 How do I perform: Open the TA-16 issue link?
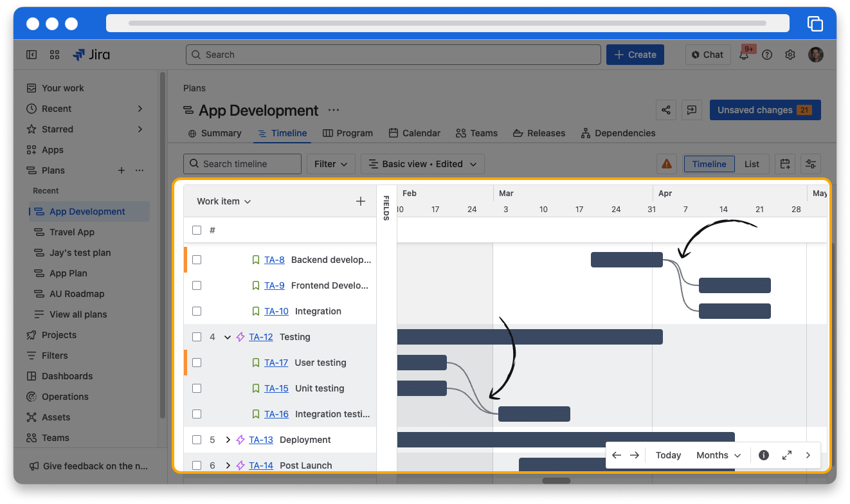tap(276, 414)
